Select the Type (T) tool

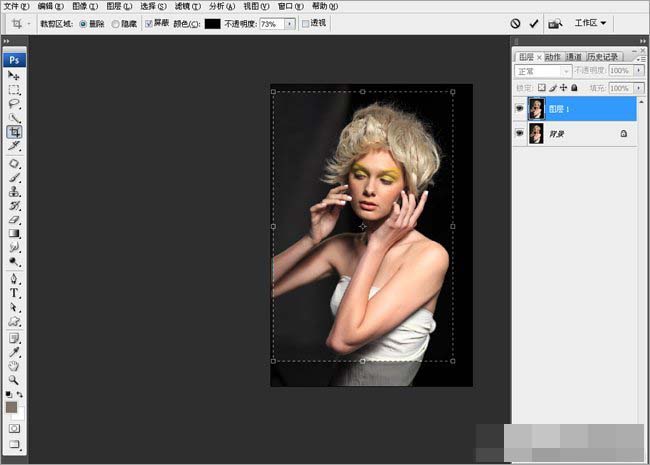tap(14, 293)
